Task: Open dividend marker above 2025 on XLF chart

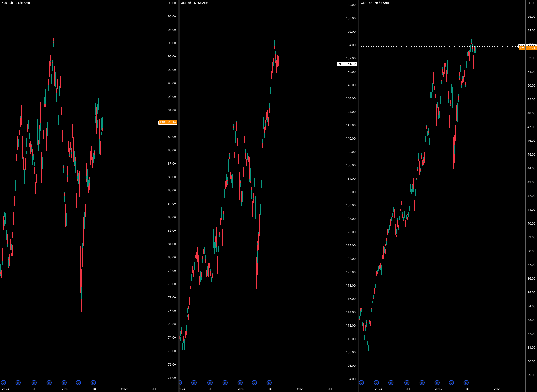Action: pyautogui.click(x=437, y=382)
